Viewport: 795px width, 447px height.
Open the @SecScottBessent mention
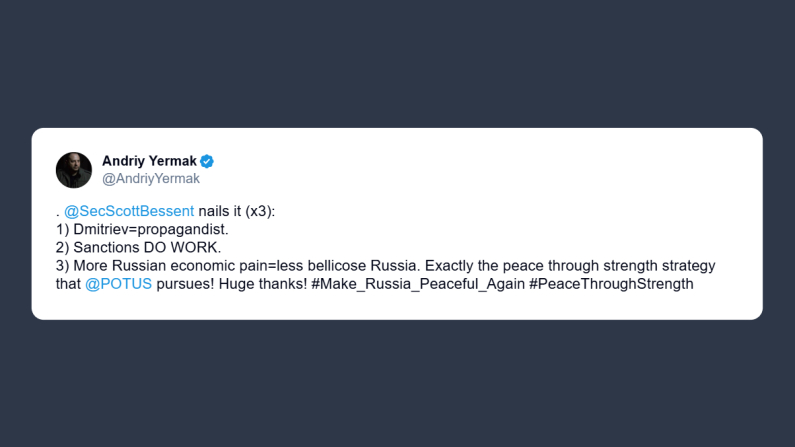(129, 211)
